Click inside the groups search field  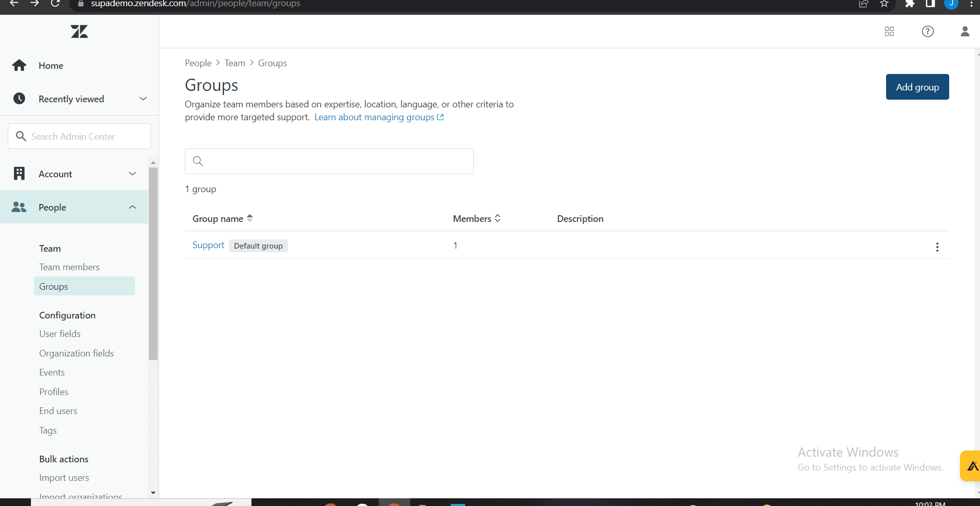[329, 161]
